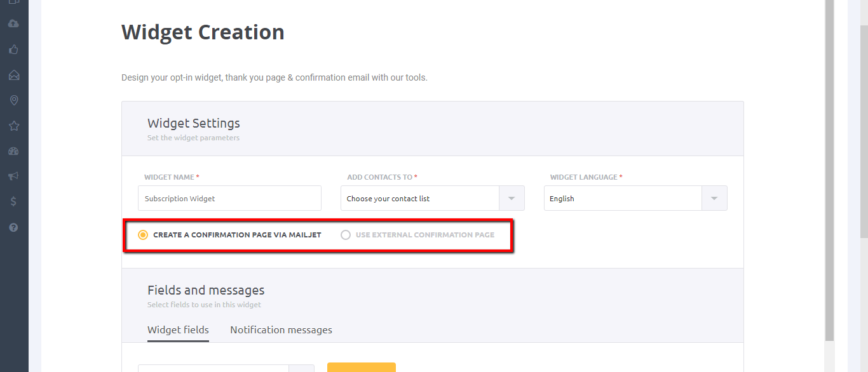Click the star icon in sidebar
868x372 pixels.
click(x=14, y=126)
